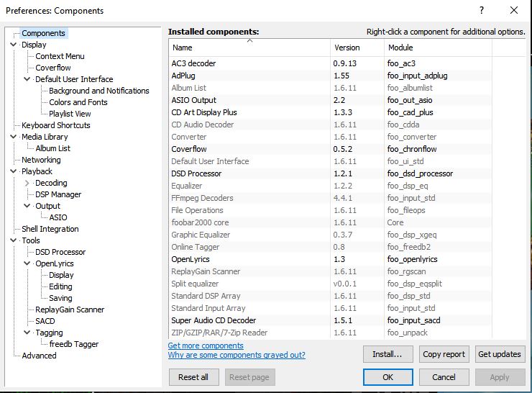Select Album List under Media Library
This screenshot has height=393, width=532.
pyautogui.click(x=53, y=148)
